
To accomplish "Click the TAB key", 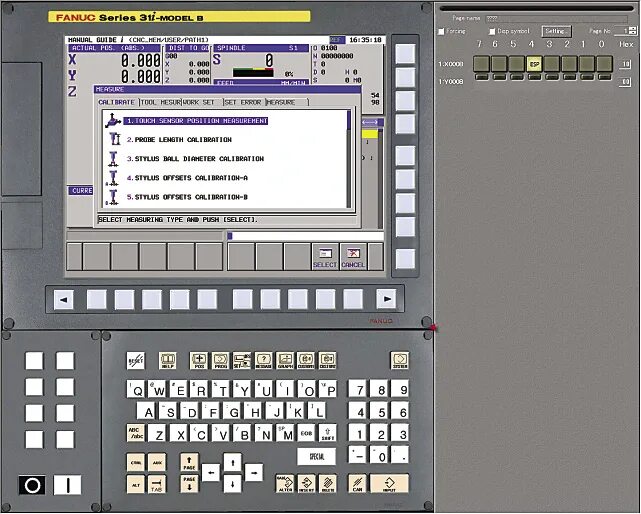I will (157, 484).
